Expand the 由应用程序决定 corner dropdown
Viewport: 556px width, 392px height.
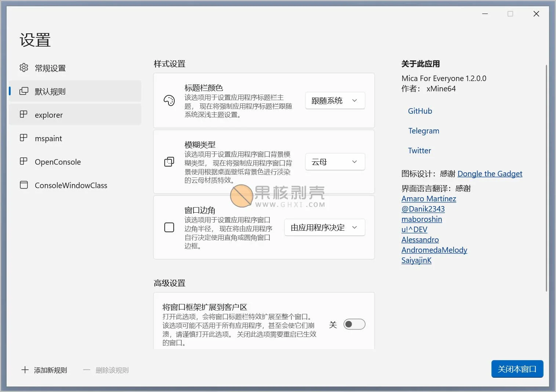(324, 227)
